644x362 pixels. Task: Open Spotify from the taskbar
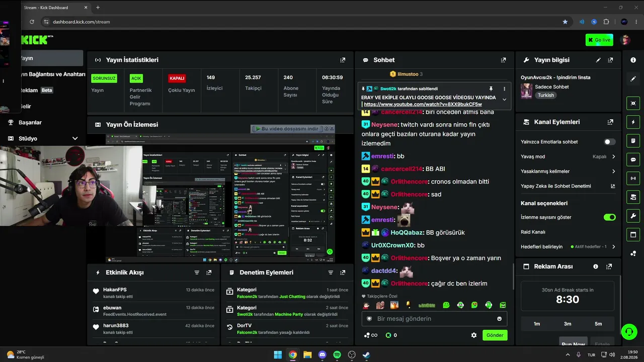point(337,355)
